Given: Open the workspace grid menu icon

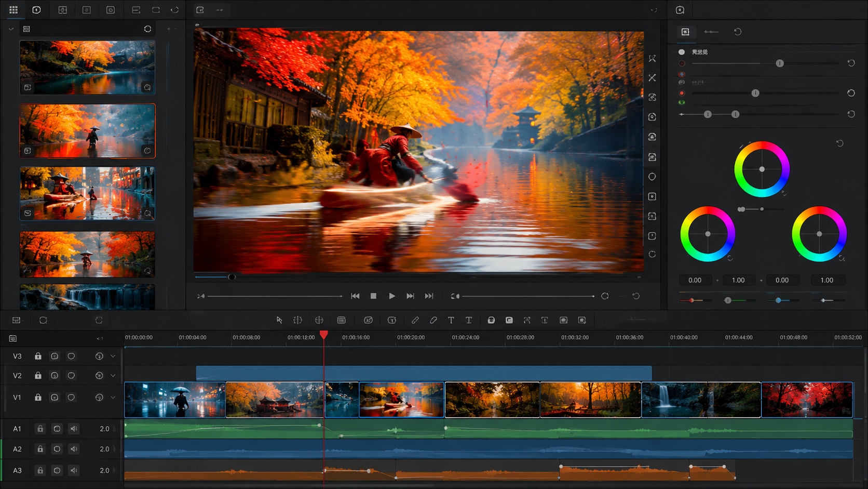Looking at the screenshot, I should tap(13, 10).
